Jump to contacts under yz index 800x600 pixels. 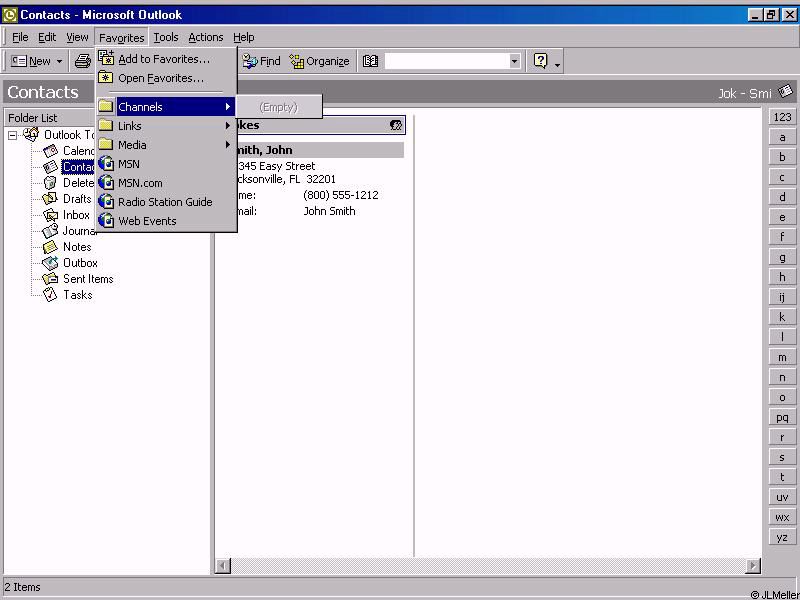pyautogui.click(x=782, y=537)
